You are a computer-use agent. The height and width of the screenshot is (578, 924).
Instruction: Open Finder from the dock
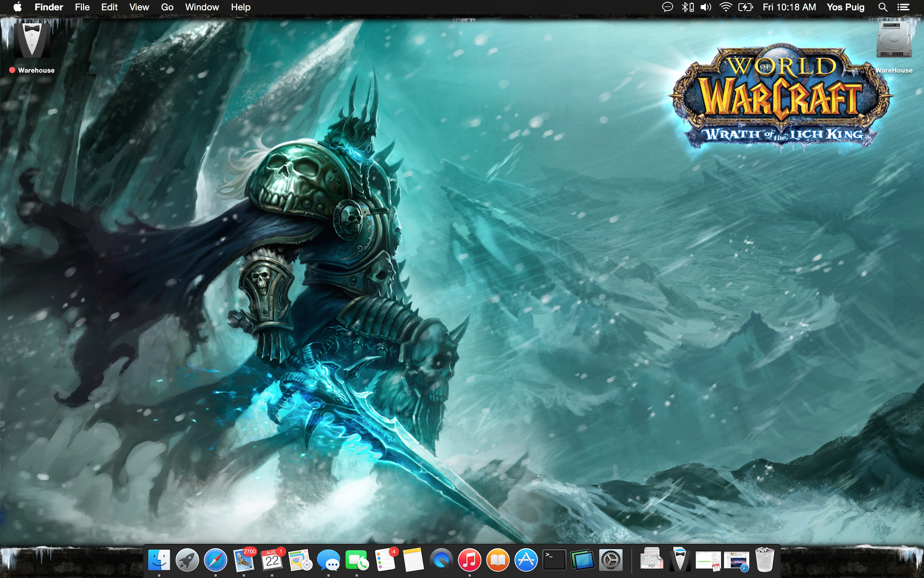point(159,560)
